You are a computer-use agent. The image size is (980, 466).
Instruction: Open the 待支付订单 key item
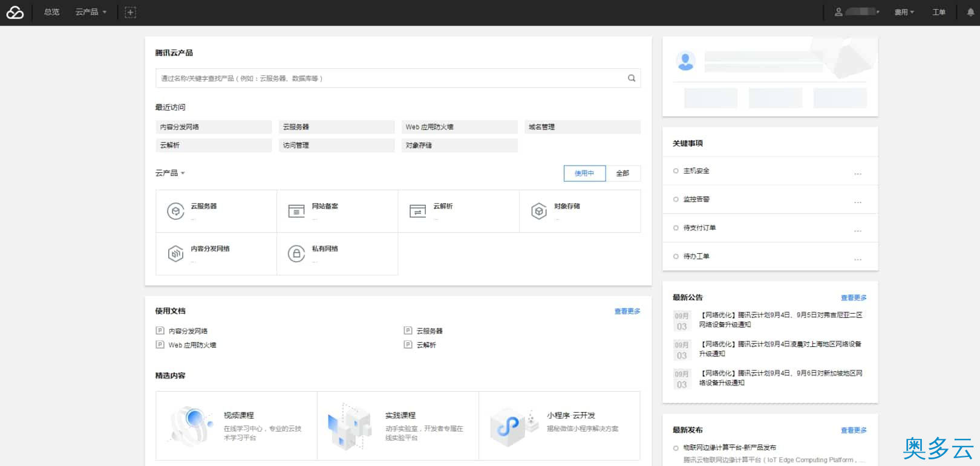(x=699, y=228)
